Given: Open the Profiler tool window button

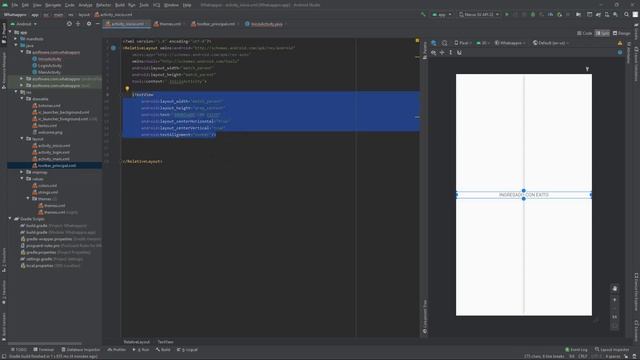Looking at the screenshot, I should coord(117,350).
